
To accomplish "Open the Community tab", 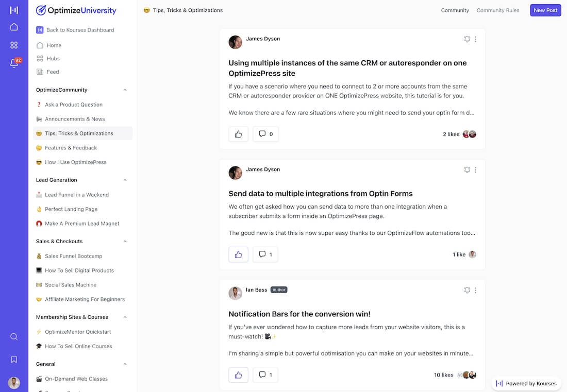I will point(455,10).
